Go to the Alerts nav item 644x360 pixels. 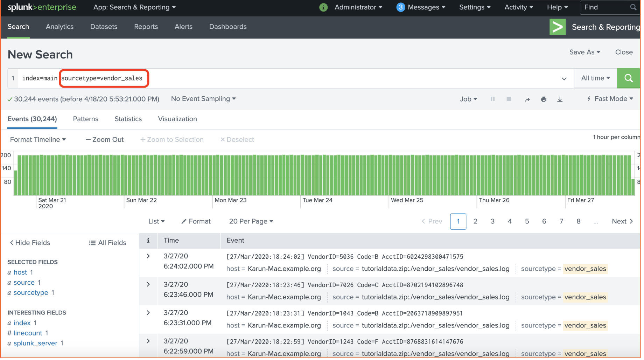[184, 27]
